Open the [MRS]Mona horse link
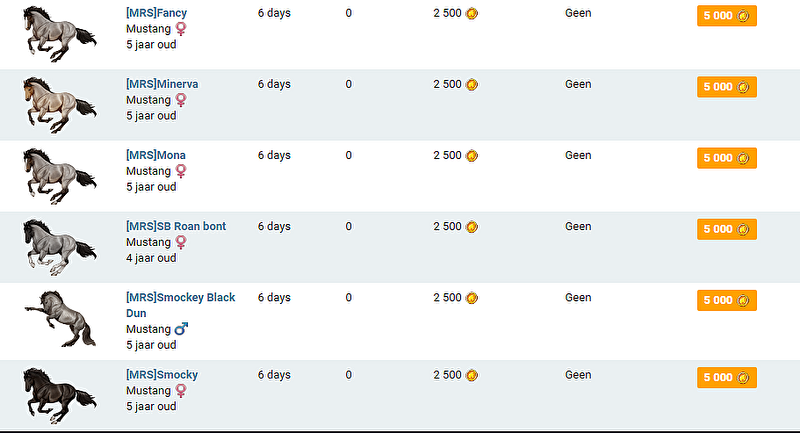 155,155
